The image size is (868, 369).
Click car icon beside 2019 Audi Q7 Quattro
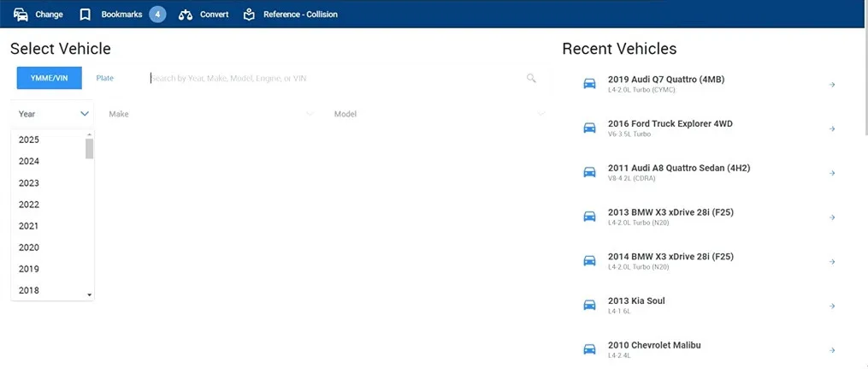click(589, 84)
